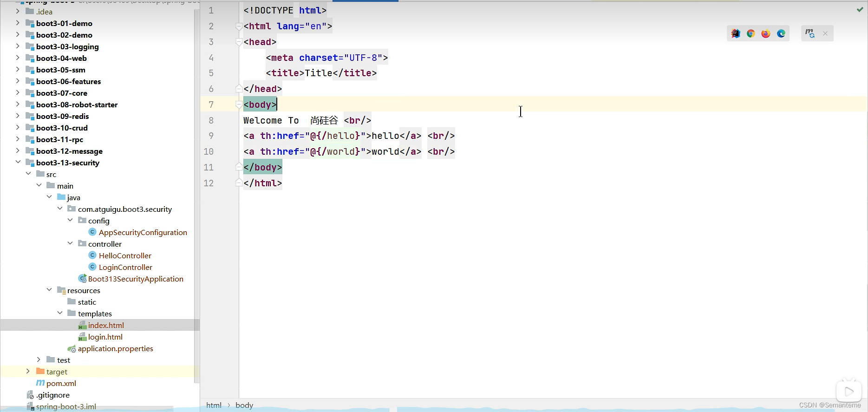Click the html breadcrumb at bottom
This screenshot has width=868, height=412.
(214, 405)
